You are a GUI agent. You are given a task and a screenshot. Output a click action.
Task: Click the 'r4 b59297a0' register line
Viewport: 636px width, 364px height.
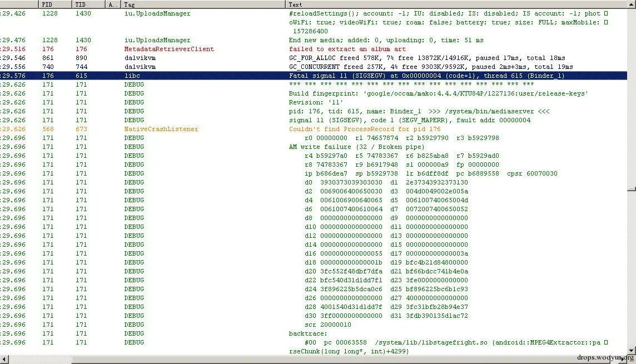[x=401, y=156]
